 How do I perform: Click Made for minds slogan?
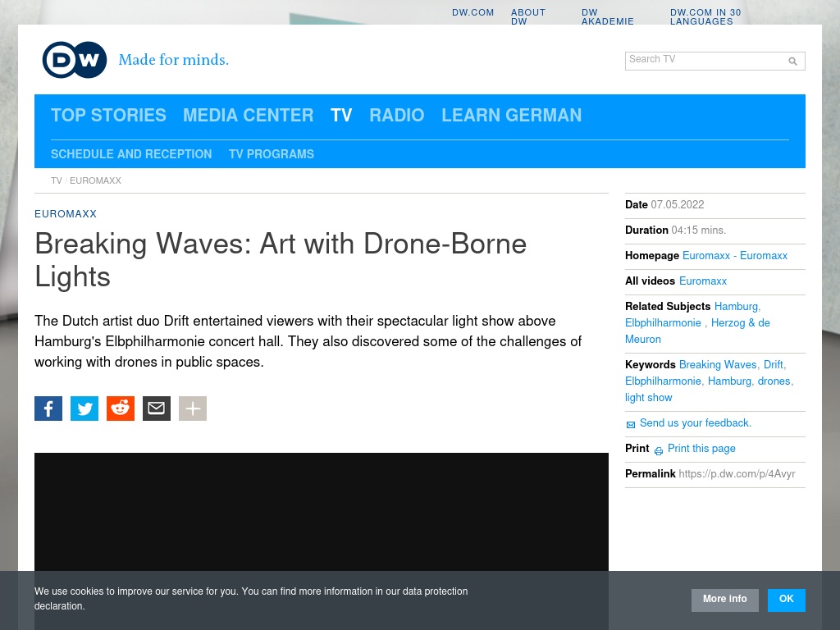(174, 59)
